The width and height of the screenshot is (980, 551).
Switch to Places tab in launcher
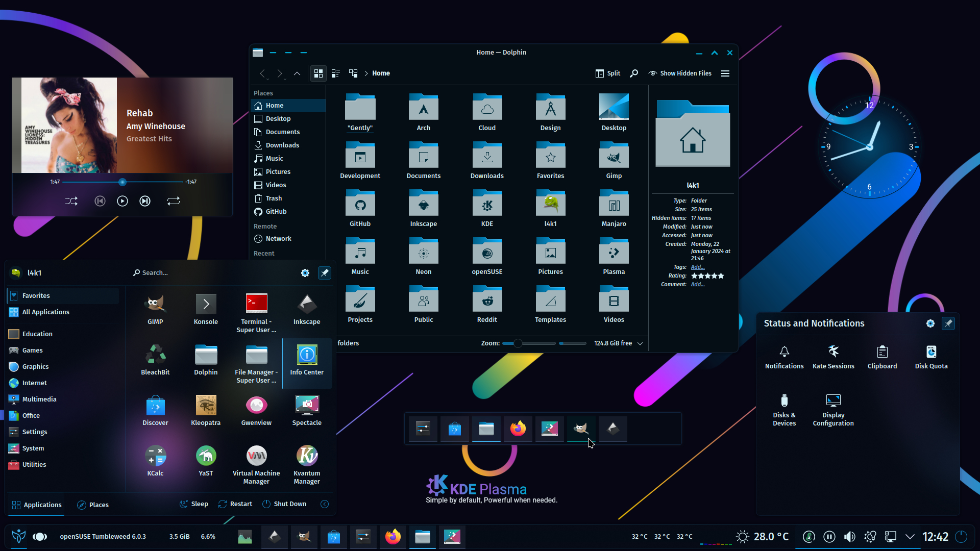point(93,505)
